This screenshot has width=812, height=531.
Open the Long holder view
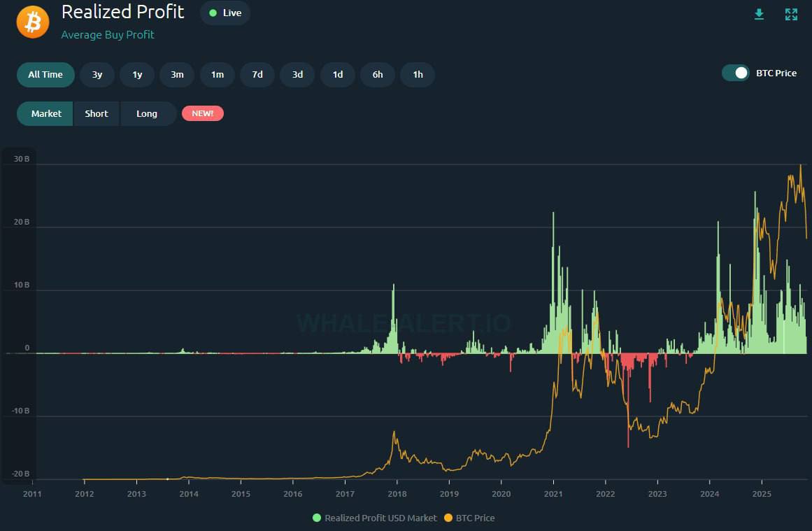(x=147, y=113)
